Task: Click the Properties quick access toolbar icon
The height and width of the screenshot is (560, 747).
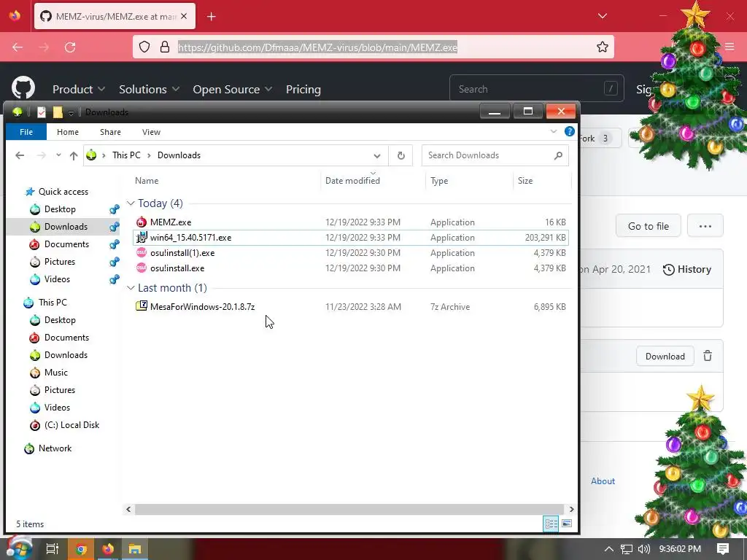Action: 42,112
